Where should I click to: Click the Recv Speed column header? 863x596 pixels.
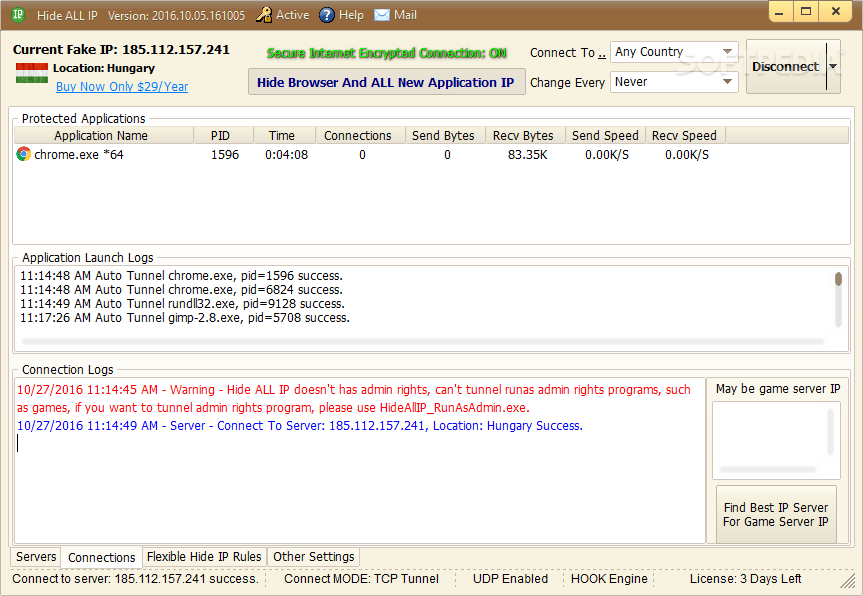coord(686,135)
